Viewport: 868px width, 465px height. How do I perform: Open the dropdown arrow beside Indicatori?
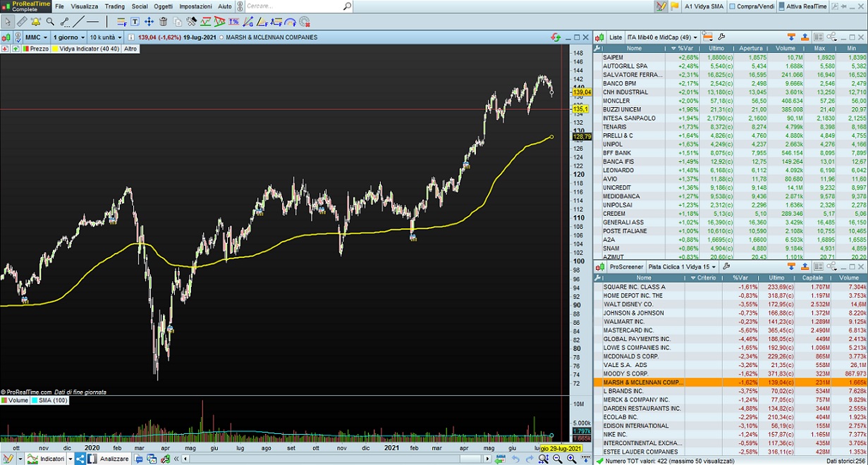(70, 459)
